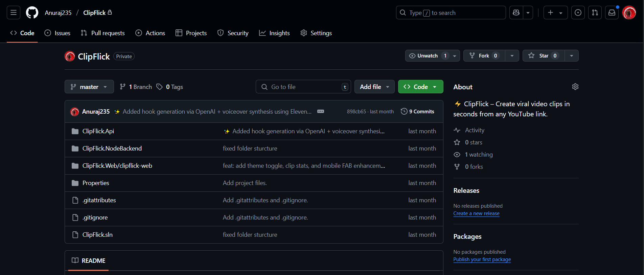
Task: Toggle Star on ClipFlick repository
Action: (543, 56)
